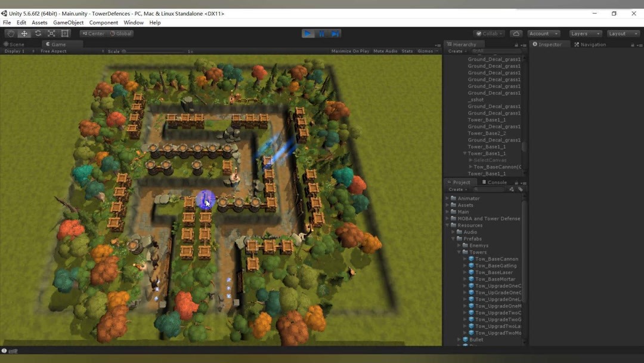Expand the Enemys folder under Prefabs
The height and width of the screenshot is (363, 644).
[x=458, y=245]
